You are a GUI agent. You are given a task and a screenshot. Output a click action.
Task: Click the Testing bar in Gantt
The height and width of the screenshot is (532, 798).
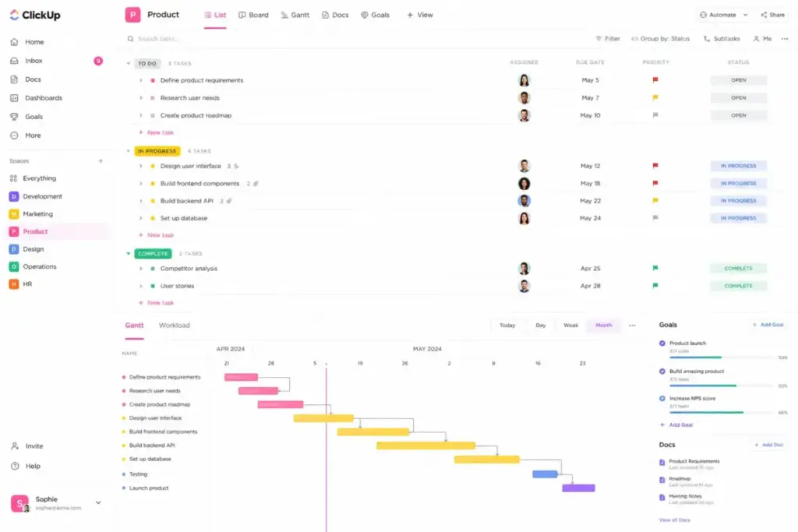click(545, 474)
